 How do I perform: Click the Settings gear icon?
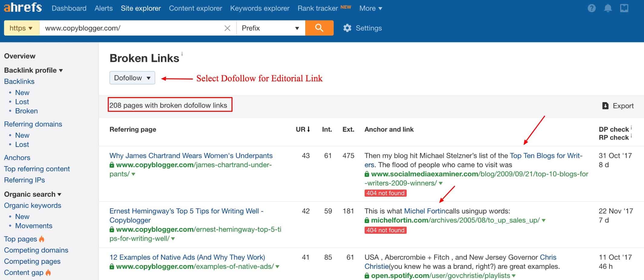tap(347, 28)
